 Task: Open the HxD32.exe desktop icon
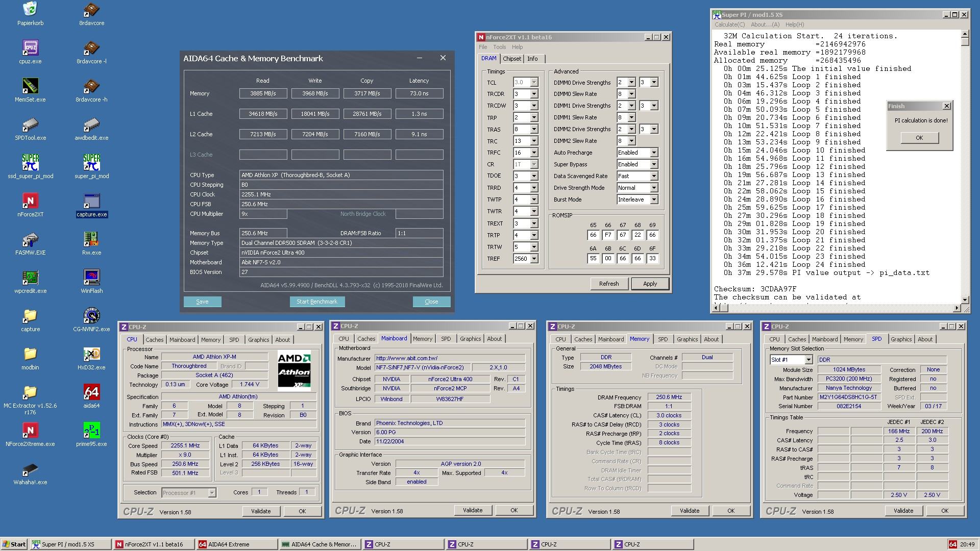pos(91,358)
